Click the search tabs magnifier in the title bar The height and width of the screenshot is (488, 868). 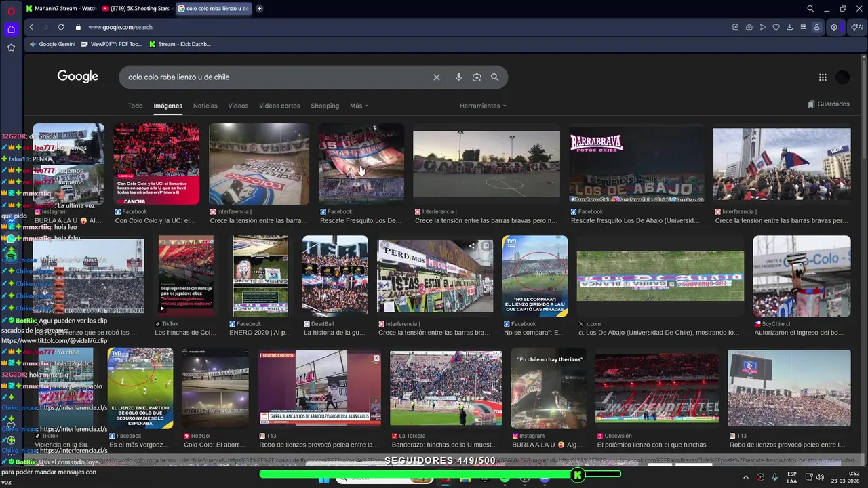810,9
